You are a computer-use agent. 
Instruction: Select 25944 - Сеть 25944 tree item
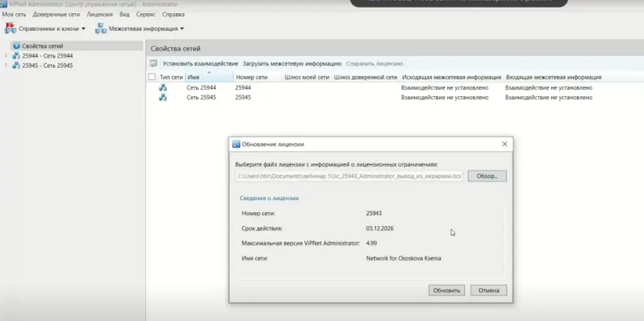pos(48,56)
